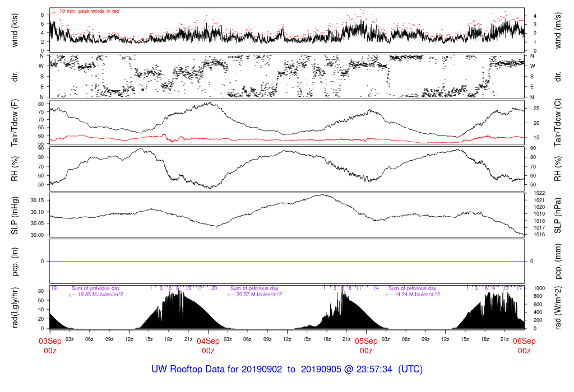Screen dimensions: 574x392
Task: Click the '30.10' pressure tick value
Action: click(37, 212)
